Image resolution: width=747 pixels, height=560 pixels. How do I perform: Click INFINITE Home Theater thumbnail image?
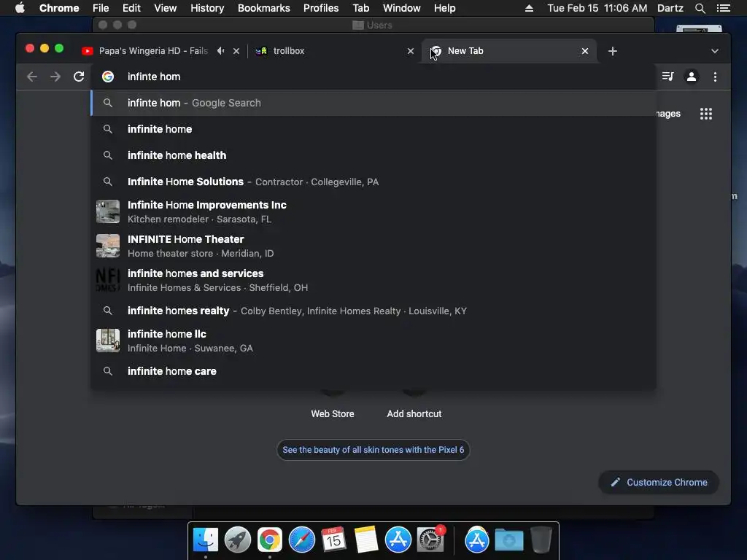point(108,246)
